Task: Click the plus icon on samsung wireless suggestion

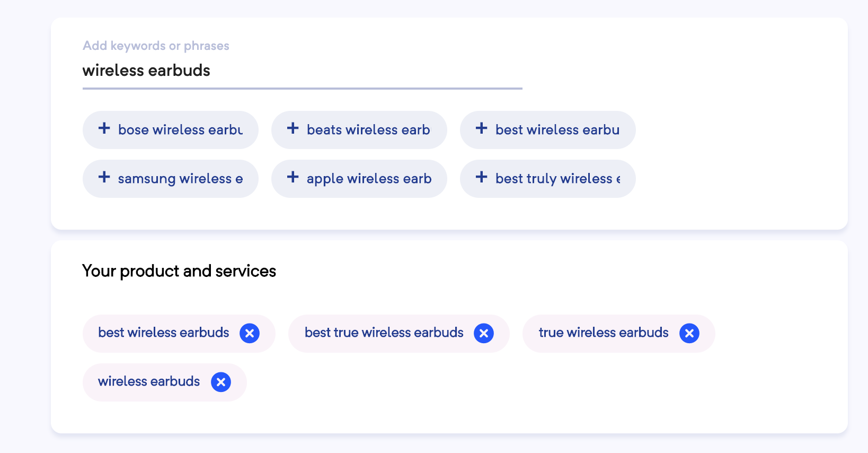Action: (104, 177)
